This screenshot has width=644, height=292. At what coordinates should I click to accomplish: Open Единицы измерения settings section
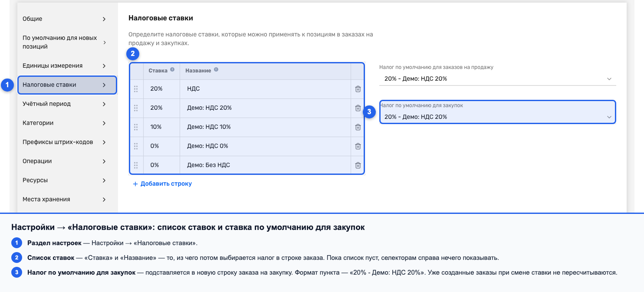coord(67,66)
